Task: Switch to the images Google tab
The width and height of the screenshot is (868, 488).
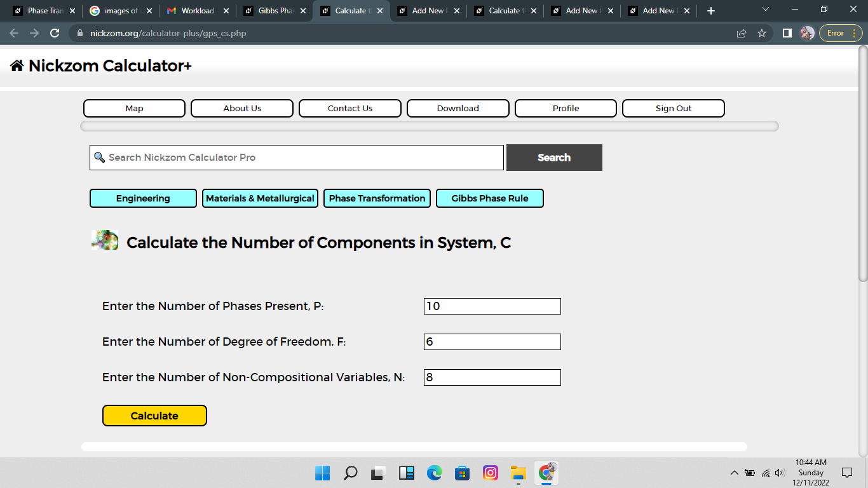Action: tap(121, 11)
